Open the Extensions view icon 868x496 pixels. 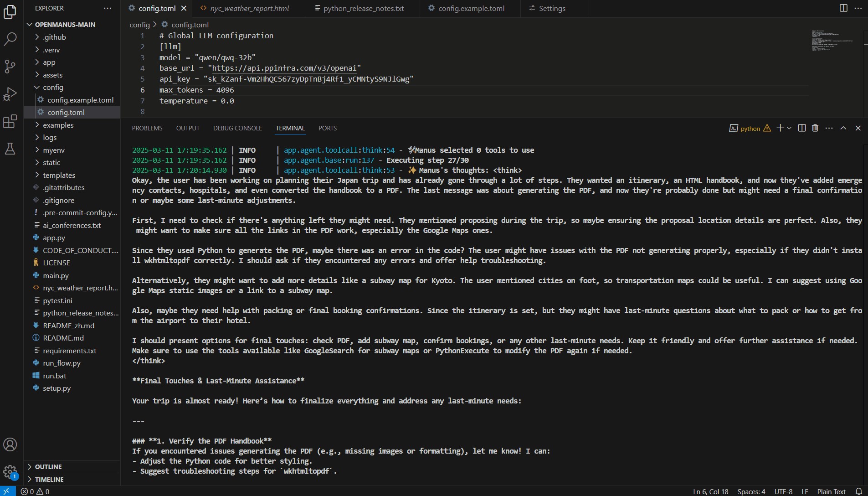10,121
